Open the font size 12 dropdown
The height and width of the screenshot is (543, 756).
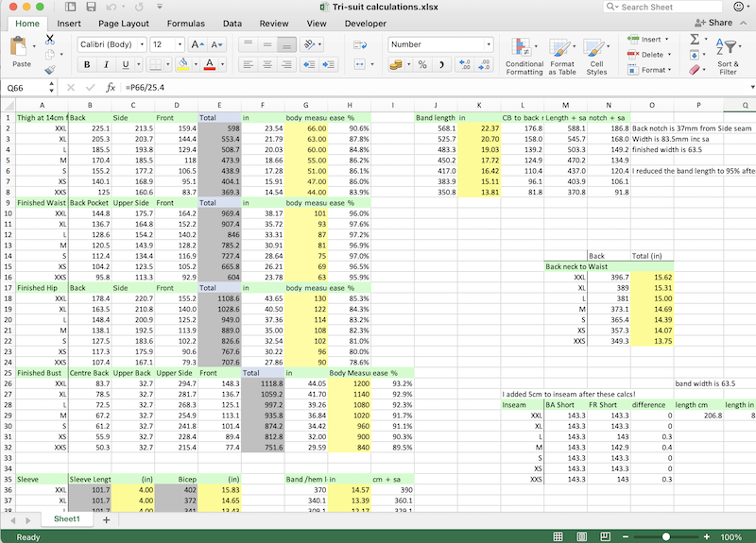180,44
